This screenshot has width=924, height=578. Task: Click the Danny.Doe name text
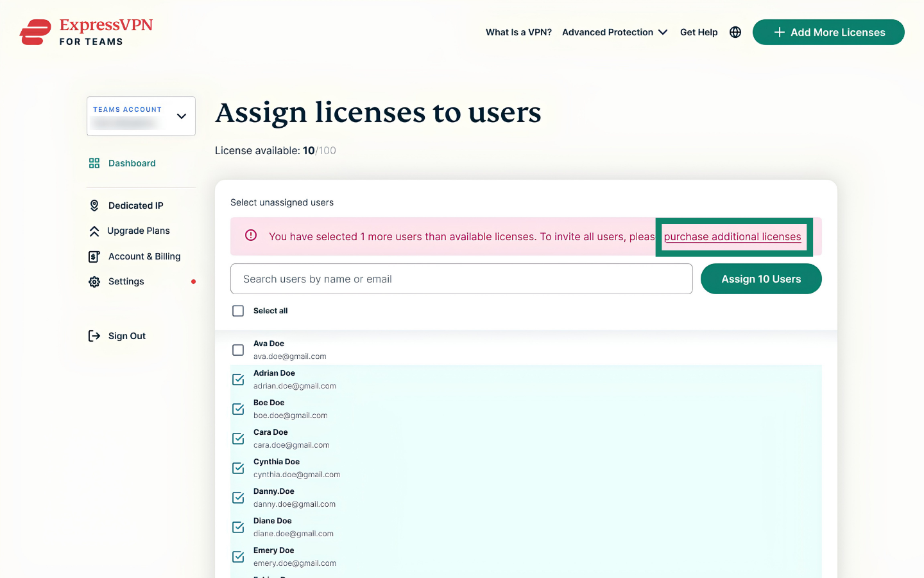[x=274, y=491]
